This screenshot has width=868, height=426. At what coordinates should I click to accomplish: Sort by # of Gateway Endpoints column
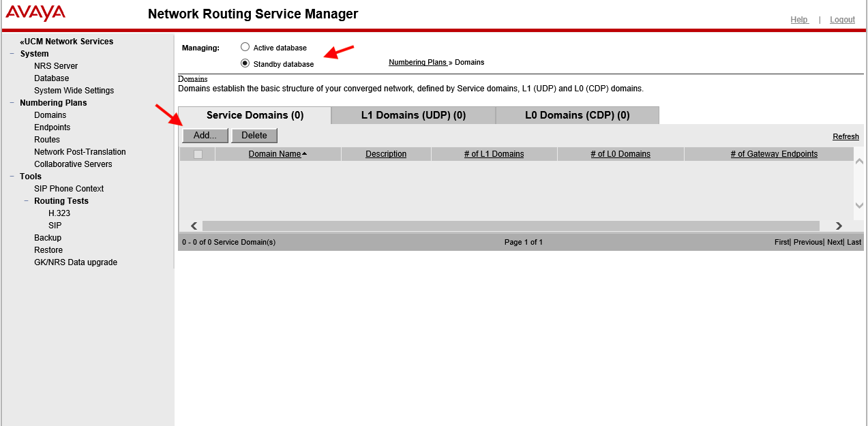(x=774, y=154)
